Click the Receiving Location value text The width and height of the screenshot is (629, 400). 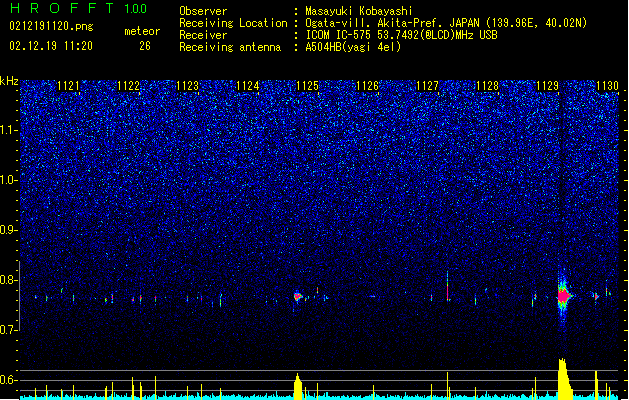pos(446,23)
